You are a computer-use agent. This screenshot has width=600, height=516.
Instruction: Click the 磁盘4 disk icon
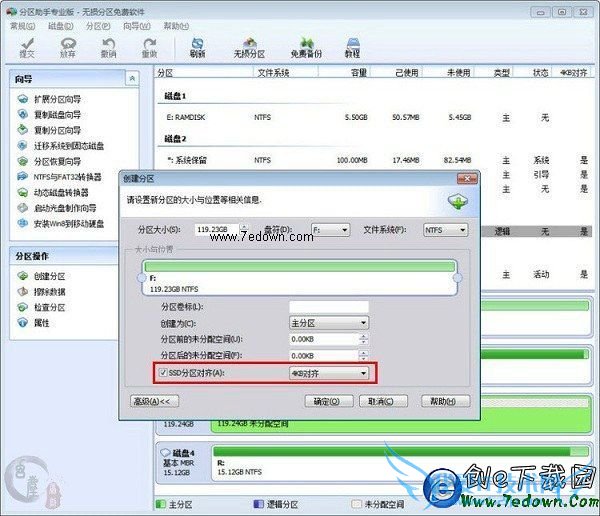[x=165, y=452]
